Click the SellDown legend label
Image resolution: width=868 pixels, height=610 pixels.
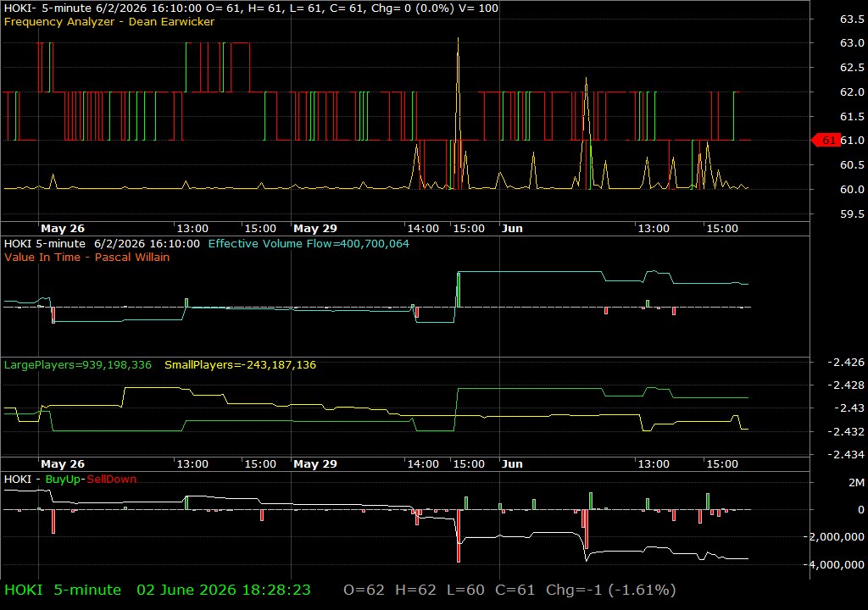[x=111, y=479]
